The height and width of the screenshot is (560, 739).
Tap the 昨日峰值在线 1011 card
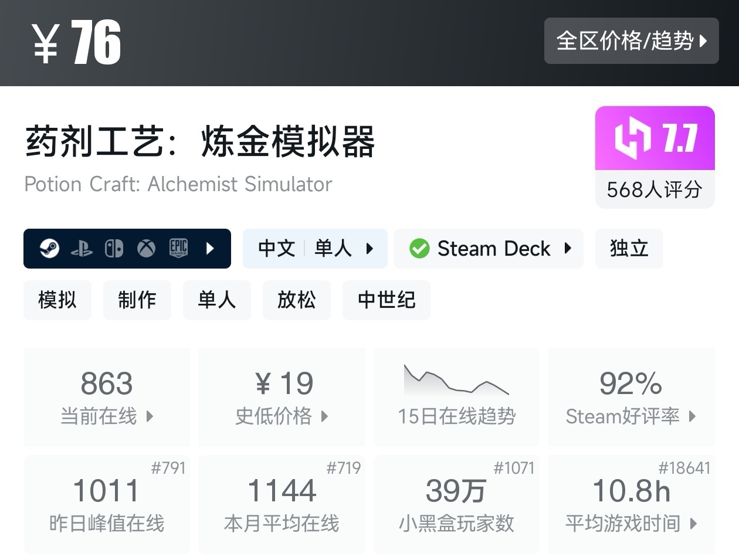[x=107, y=504]
